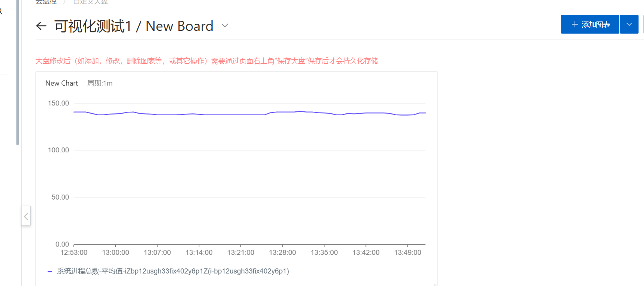Expand the New Board title dropdown chevron
Image resolution: width=644 pixels, height=286 pixels.
tap(225, 26)
